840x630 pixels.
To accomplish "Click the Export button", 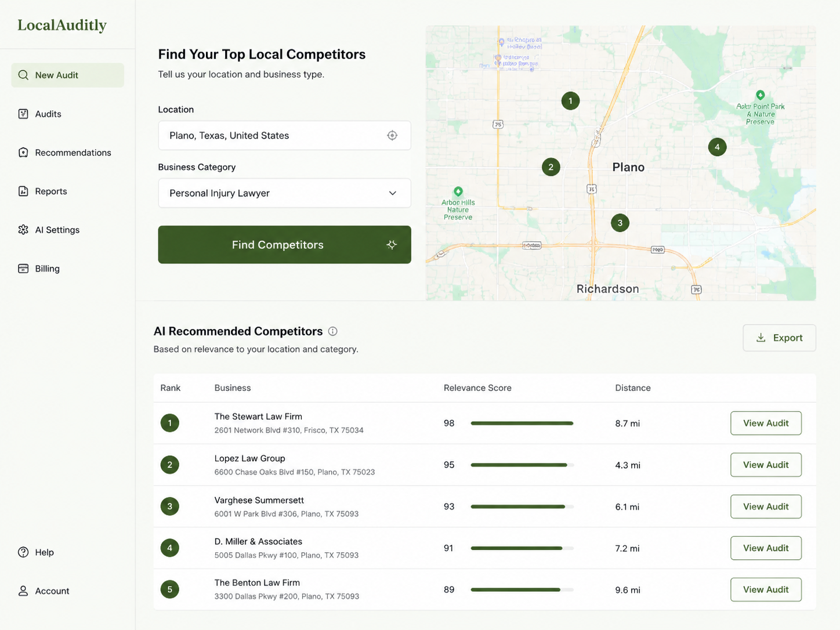I will pos(779,338).
